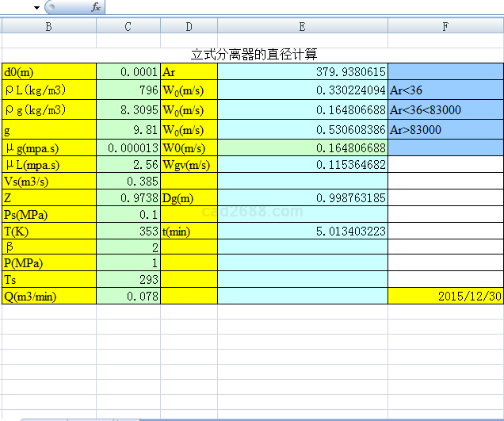Select the date cell 2015/12/30
The image size is (504, 421).
[445, 296]
